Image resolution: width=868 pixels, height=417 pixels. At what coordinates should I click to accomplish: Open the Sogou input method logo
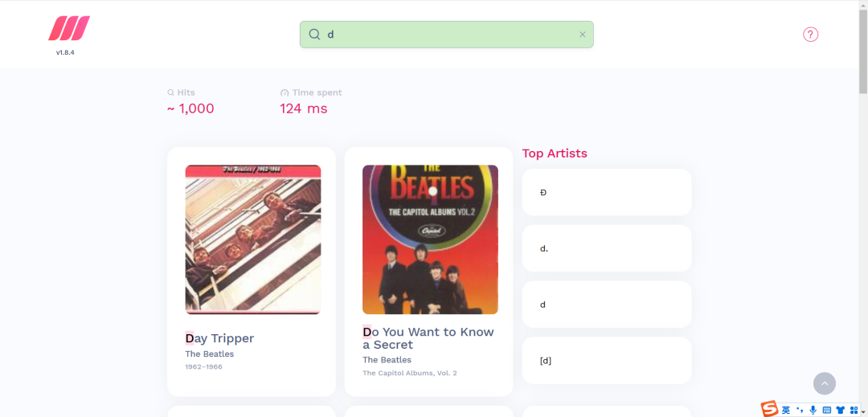tap(769, 409)
